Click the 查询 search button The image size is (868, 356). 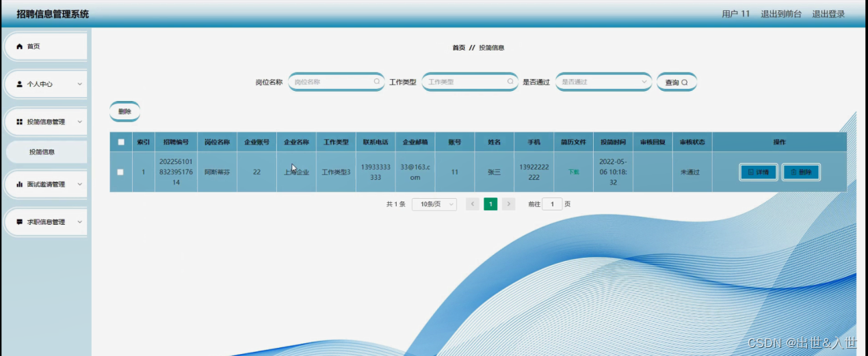[676, 82]
